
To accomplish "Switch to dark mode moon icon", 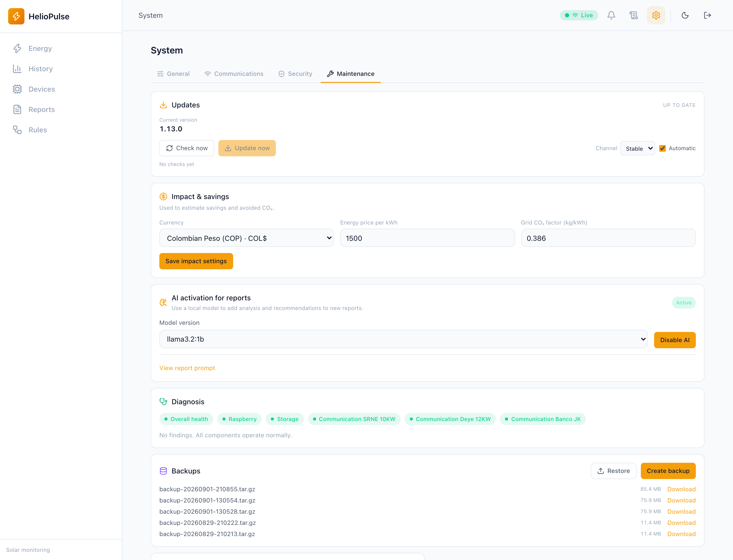I will click(685, 15).
